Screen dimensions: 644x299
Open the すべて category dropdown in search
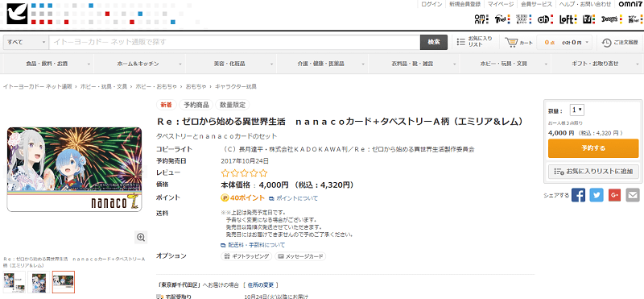click(x=26, y=42)
